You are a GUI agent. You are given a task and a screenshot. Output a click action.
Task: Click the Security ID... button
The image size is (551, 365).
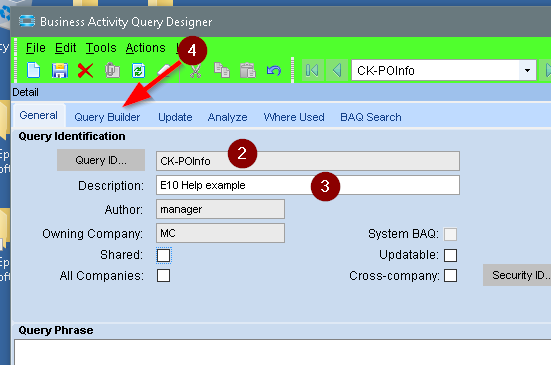pos(517,275)
